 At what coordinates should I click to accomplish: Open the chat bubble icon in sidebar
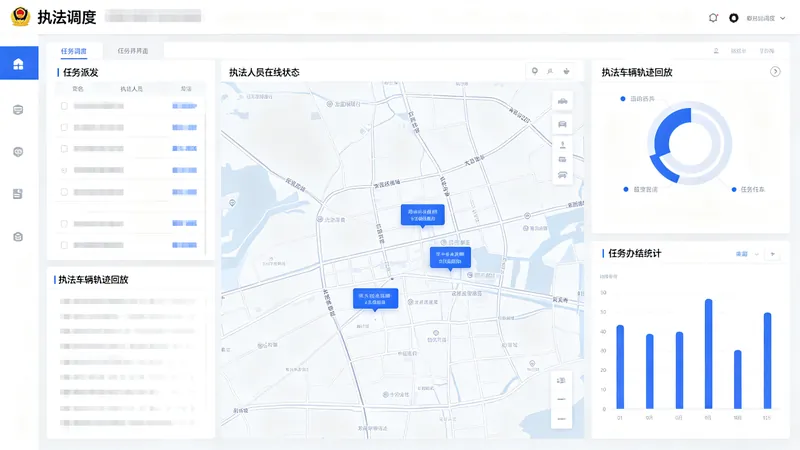18,152
